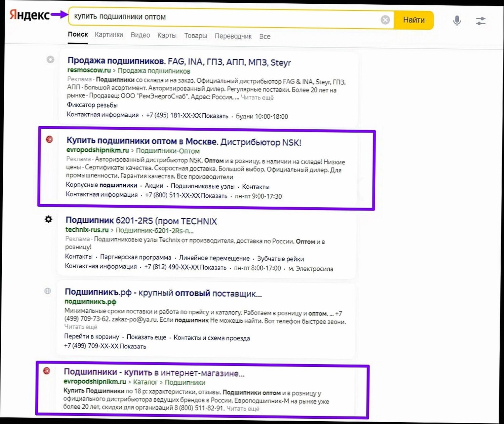504x424 pixels.
Task: Click the Яндекс logo
Action: pos(30,15)
